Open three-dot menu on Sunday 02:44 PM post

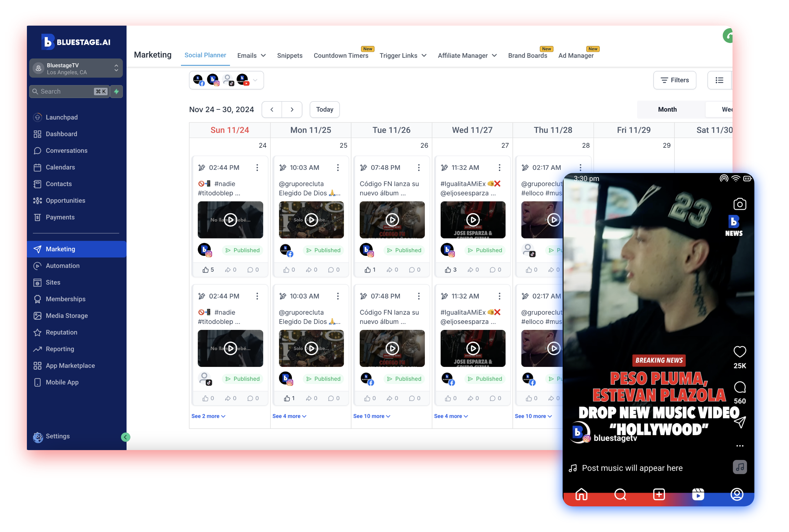click(x=257, y=168)
